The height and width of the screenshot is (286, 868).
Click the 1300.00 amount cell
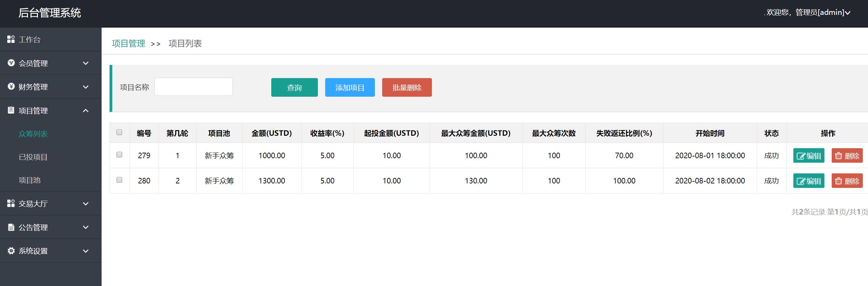tap(272, 181)
